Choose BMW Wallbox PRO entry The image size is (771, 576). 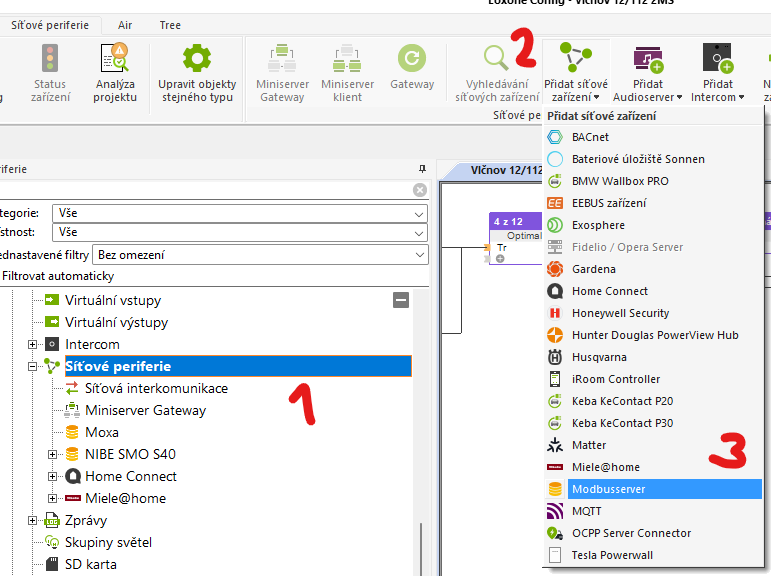[x=653, y=181]
